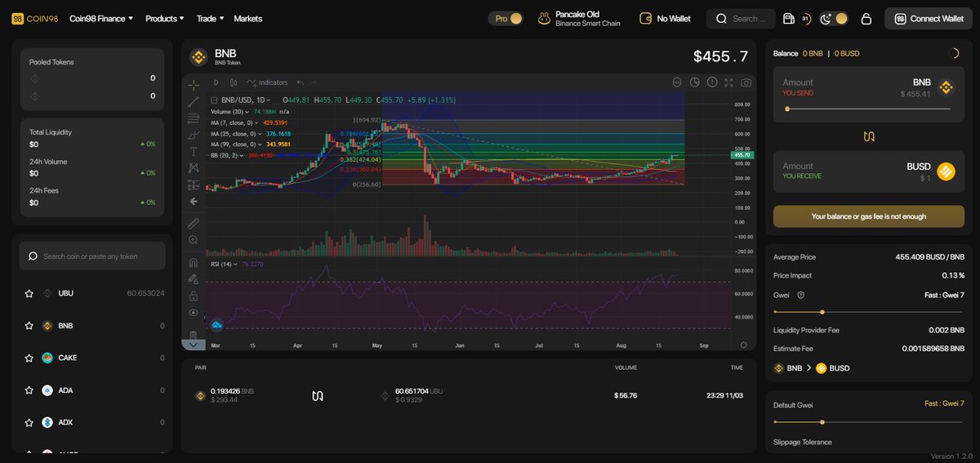Click the header Search field
The height and width of the screenshot is (463, 980).
point(741,18)
